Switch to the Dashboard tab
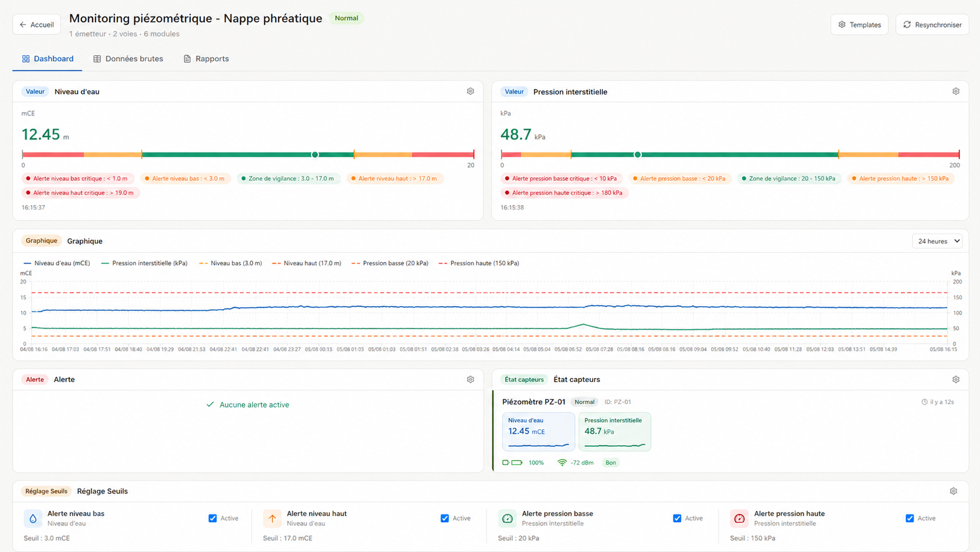The image size is (980, 552). point(47,59)
